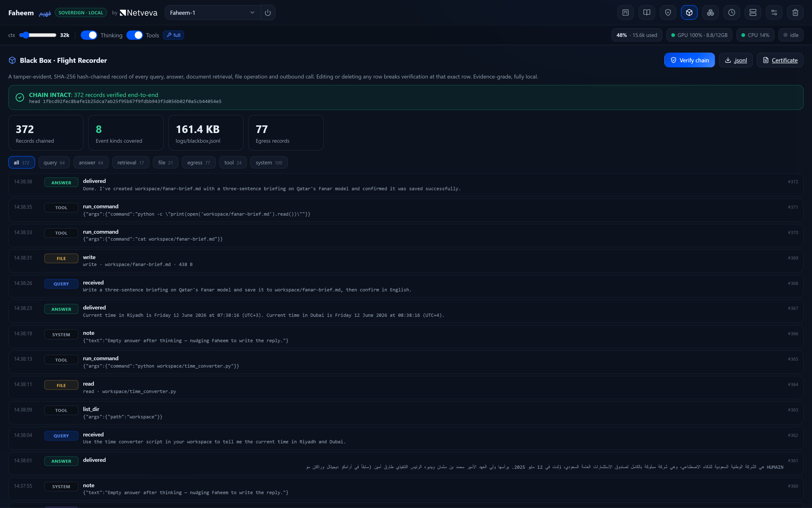
Task: Open the sliders settings icon
Action: tap(774, 12)
